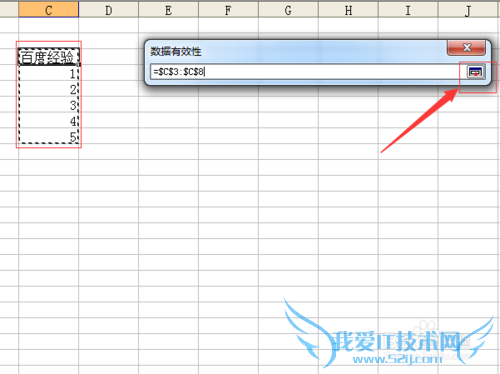This screenshot has height=374, width=500.
Task: Click the cell containing 百度经验
Action: click(49, 56)
